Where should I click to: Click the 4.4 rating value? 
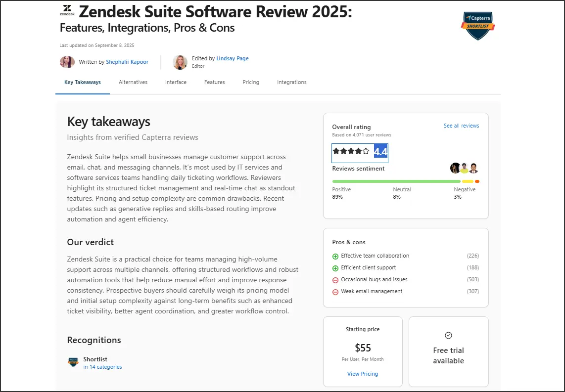380,152
